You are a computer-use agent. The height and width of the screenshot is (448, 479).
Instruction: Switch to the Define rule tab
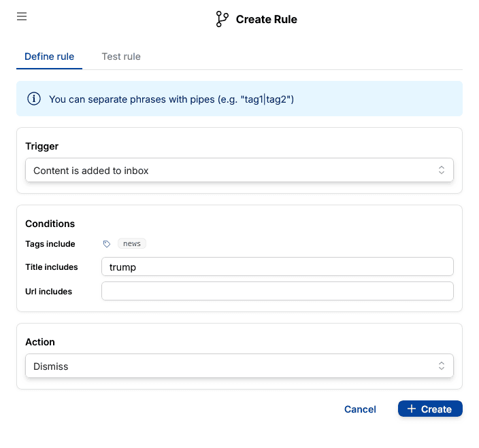49,56
